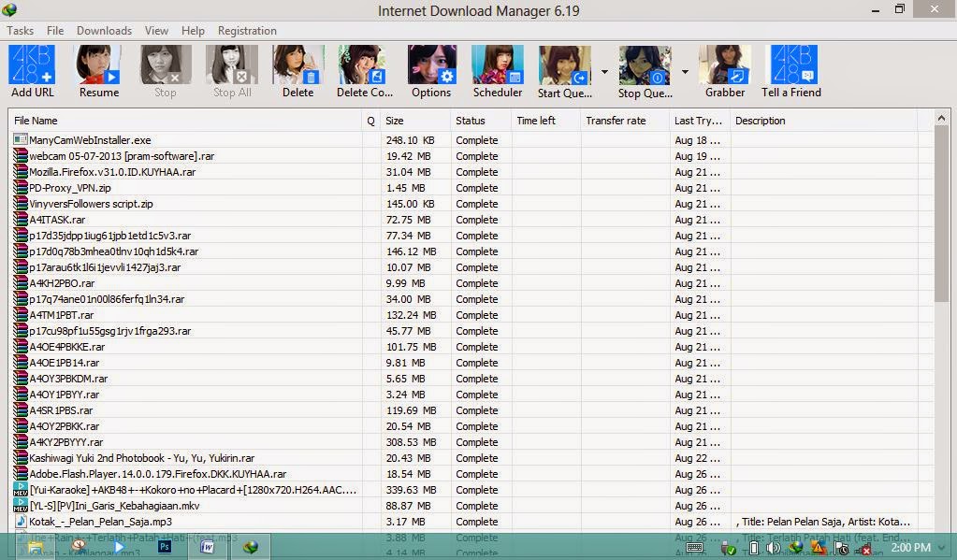
Task: Expand the Start Queue dropdown arrow
Action: pyautogui.click(x=605, y=70)
